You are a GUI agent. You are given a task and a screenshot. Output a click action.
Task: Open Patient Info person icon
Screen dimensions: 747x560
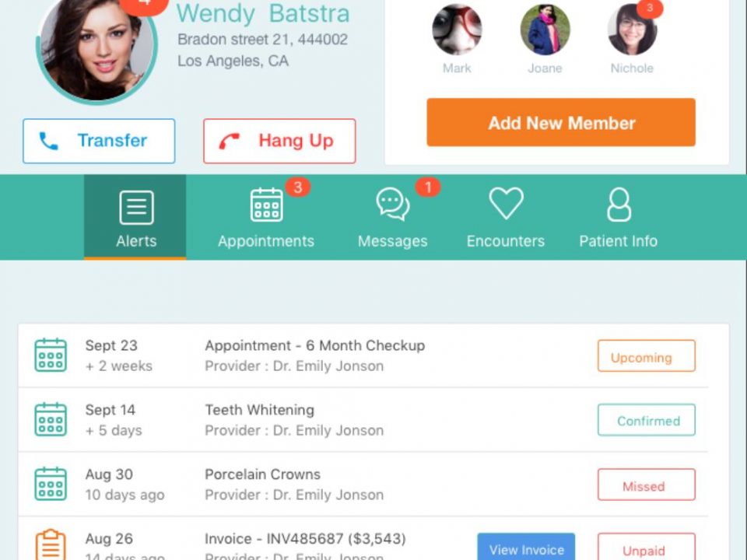[619, 205]
